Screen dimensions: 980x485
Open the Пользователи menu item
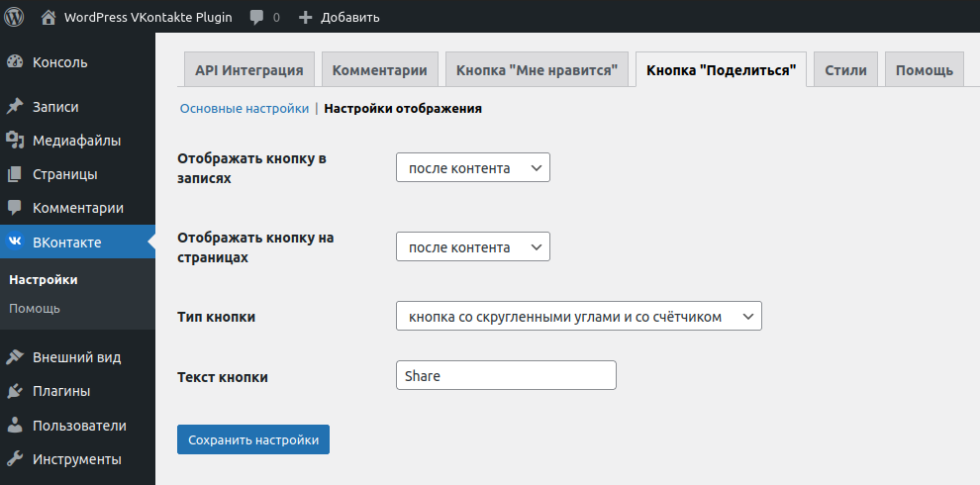tap(77, 426)
